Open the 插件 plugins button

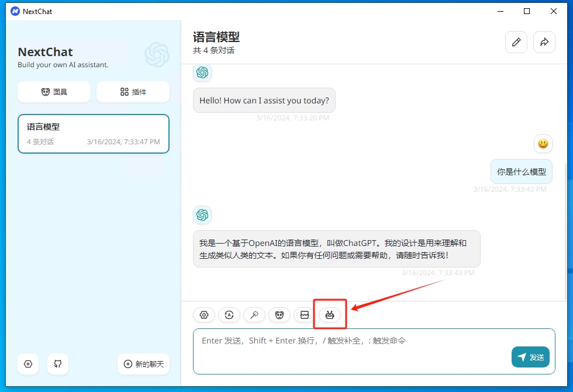(133, 92)
